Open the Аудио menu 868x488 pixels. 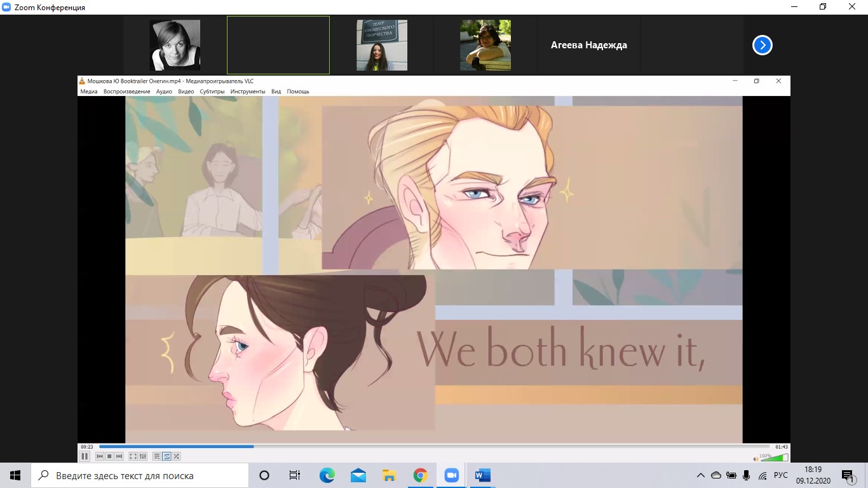pyautogui.click(x=164, y=91)
